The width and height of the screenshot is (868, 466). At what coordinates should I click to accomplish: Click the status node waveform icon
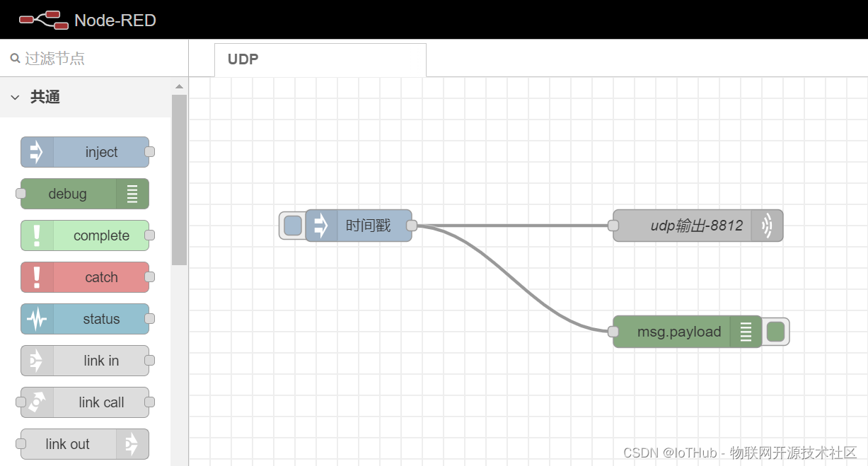(35, 319)
